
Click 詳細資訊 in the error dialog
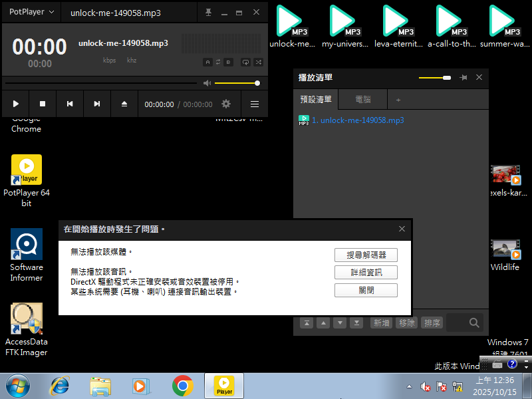point(366,273)
